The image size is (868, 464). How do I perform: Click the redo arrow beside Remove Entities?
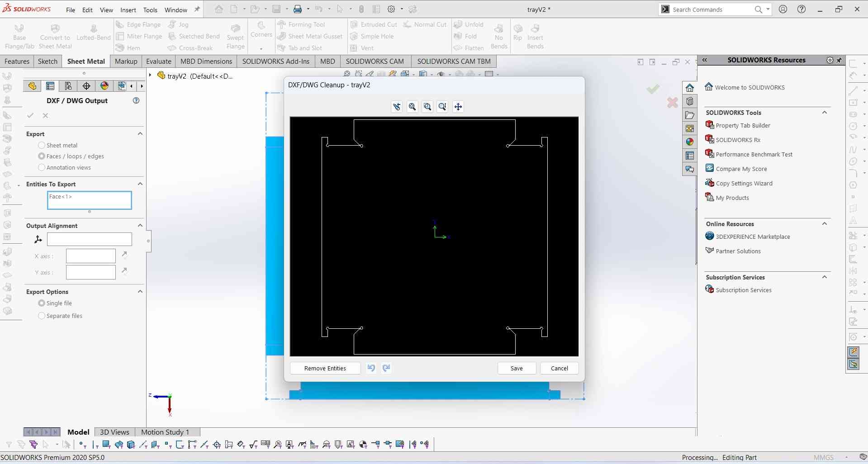[386, 368]
